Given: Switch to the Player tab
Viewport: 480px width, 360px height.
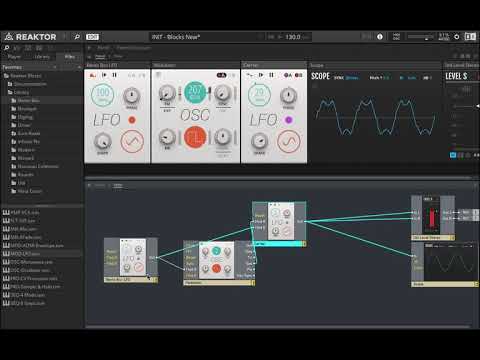Looking at the screenshot, I should coord(14,57).
